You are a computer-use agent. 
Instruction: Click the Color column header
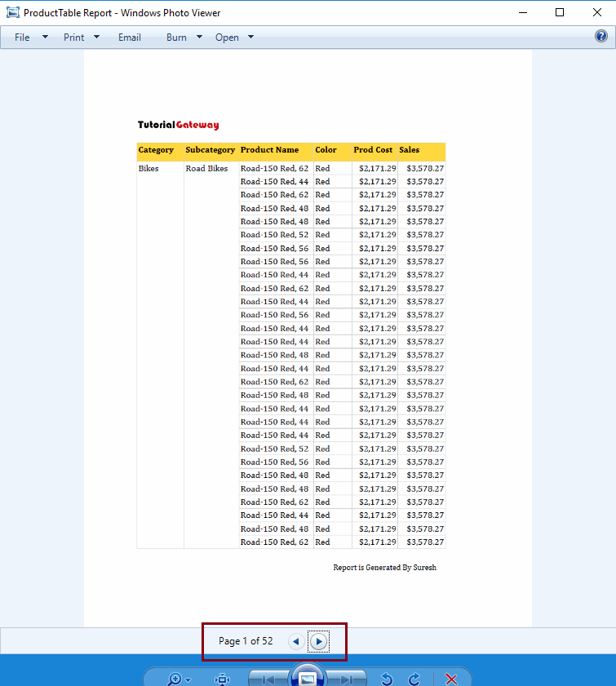tap(333, 152)
